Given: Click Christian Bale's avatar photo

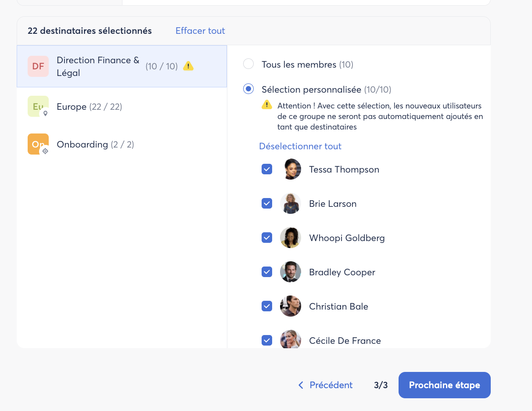Looking at the screenshot, I should coord(291,306).
